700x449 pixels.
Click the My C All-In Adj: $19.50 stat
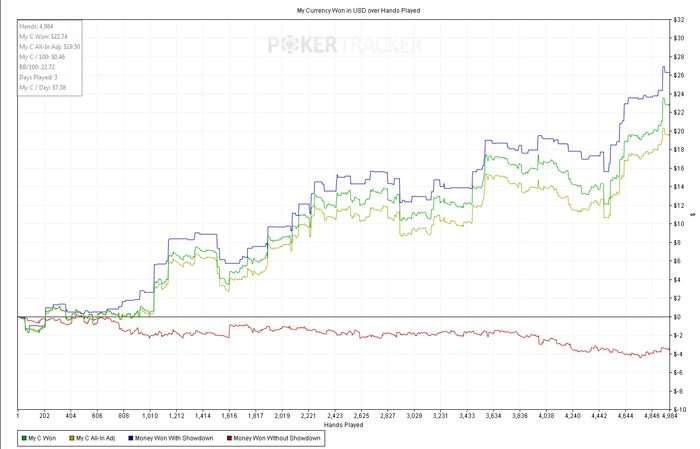50,47
